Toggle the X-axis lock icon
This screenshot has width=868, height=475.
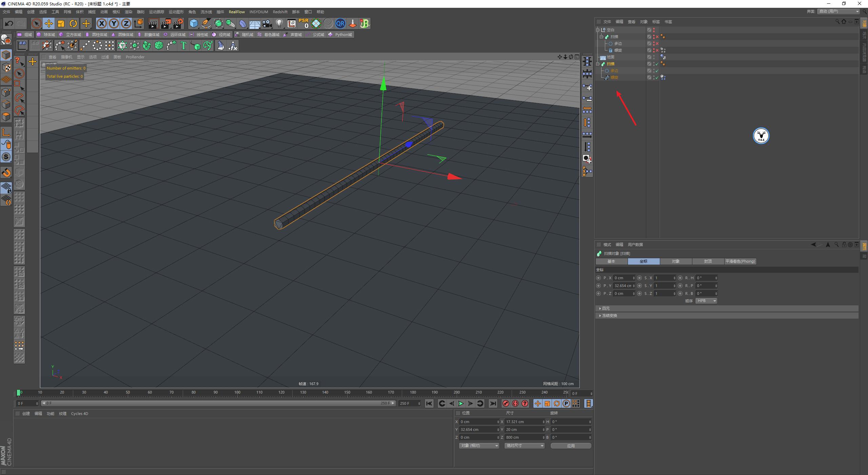pyautogui.click(x=102, y=23)
